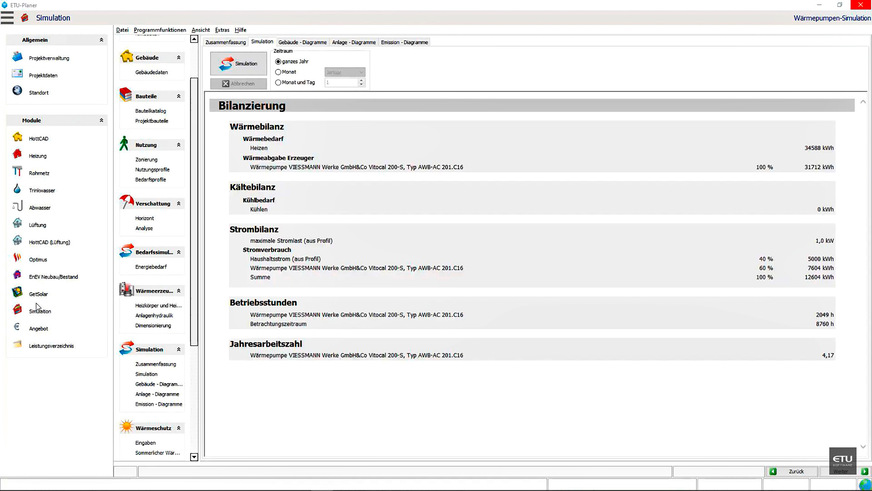Launch the HottCAD module

[38, 139]
